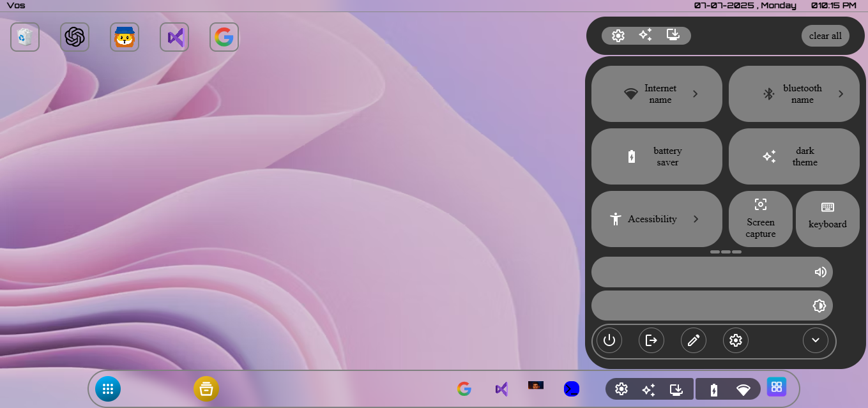The width and height of the screenshot is (868, 408).
Task: Open the purple widgets panel button in the taskbar
Action: (777, 386)
